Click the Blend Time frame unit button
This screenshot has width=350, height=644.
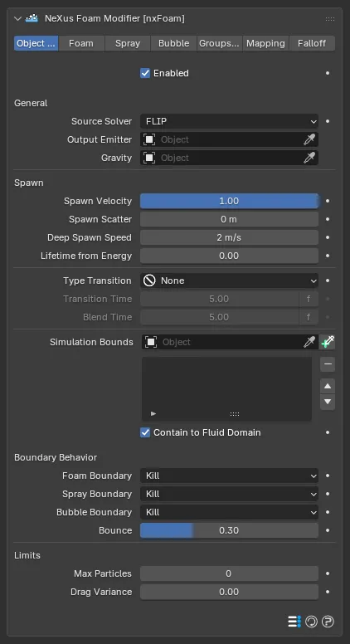[x=309, y=317]
